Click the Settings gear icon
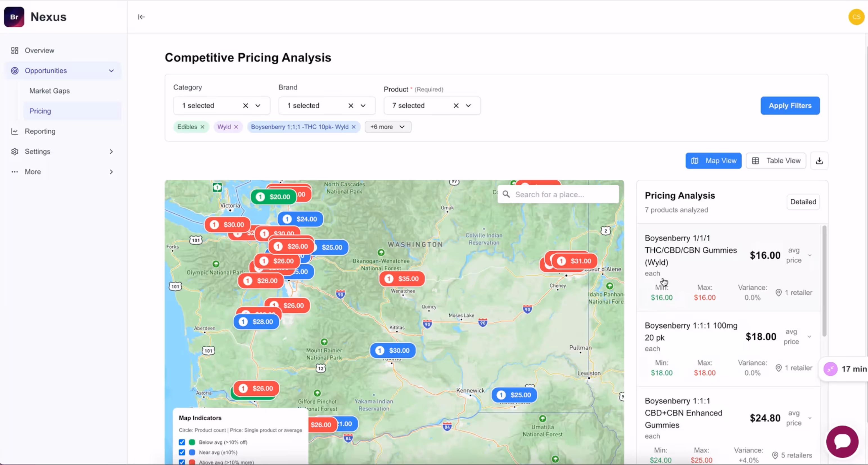868x465 pixels. coord(15,152)
